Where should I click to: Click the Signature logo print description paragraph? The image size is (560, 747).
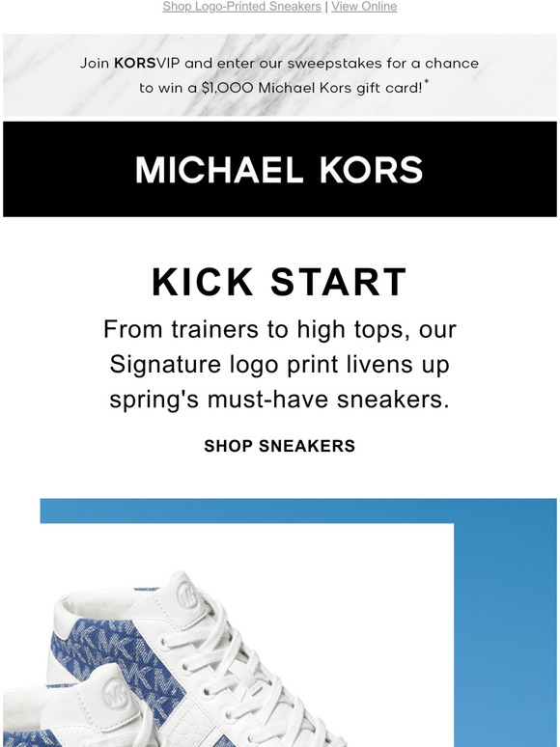(x=280, y=365)
